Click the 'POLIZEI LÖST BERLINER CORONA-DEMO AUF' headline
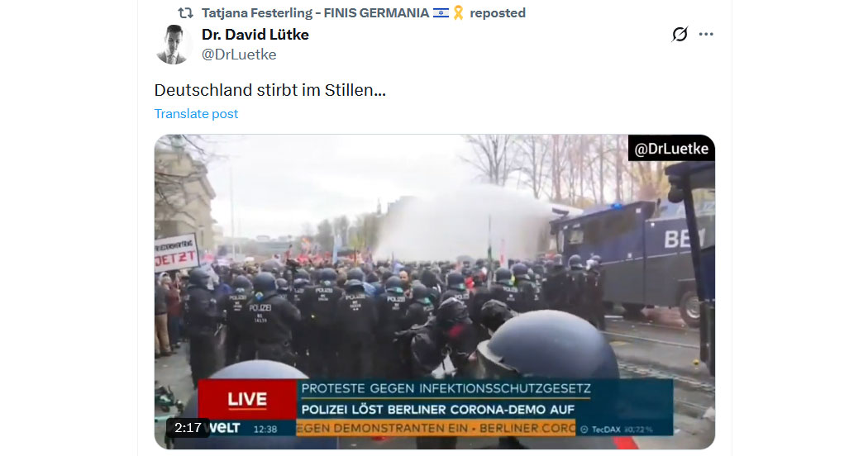 [x=438, y=410]
